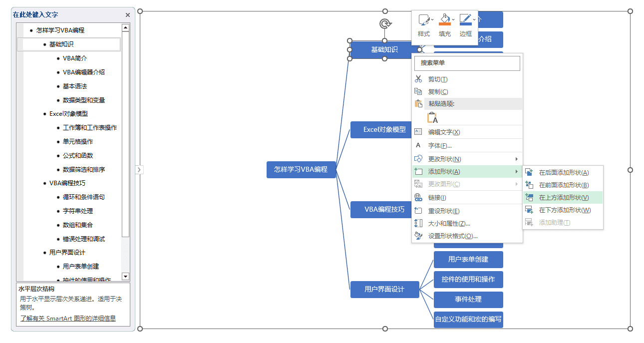Click the copy icon beside 复制

pyautogui.click(x=418, y=91)
